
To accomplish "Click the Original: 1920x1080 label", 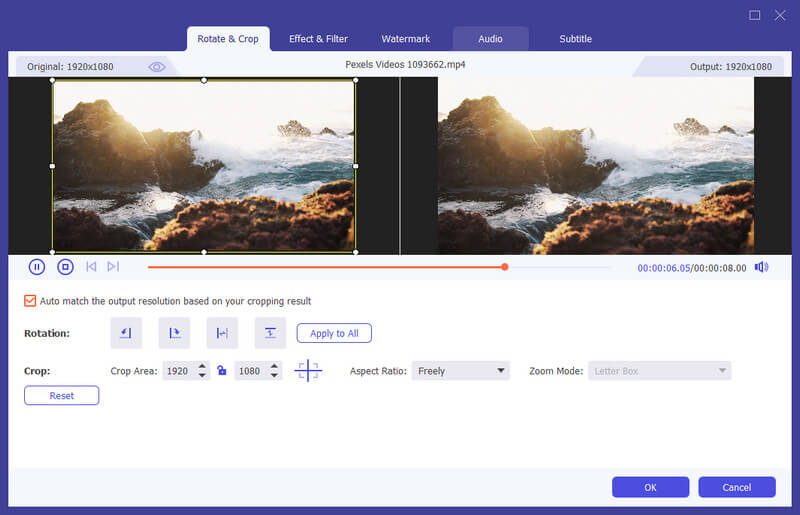I will point(70,67).
